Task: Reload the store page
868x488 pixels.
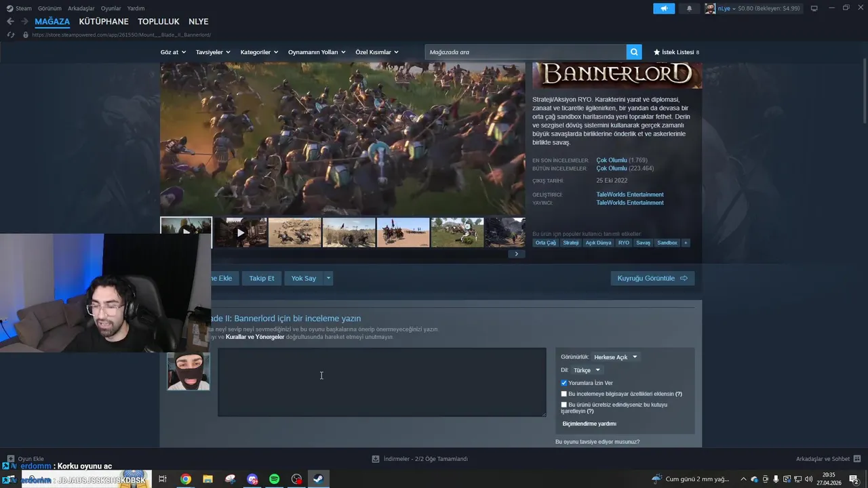Action: (x=10, y=35)
